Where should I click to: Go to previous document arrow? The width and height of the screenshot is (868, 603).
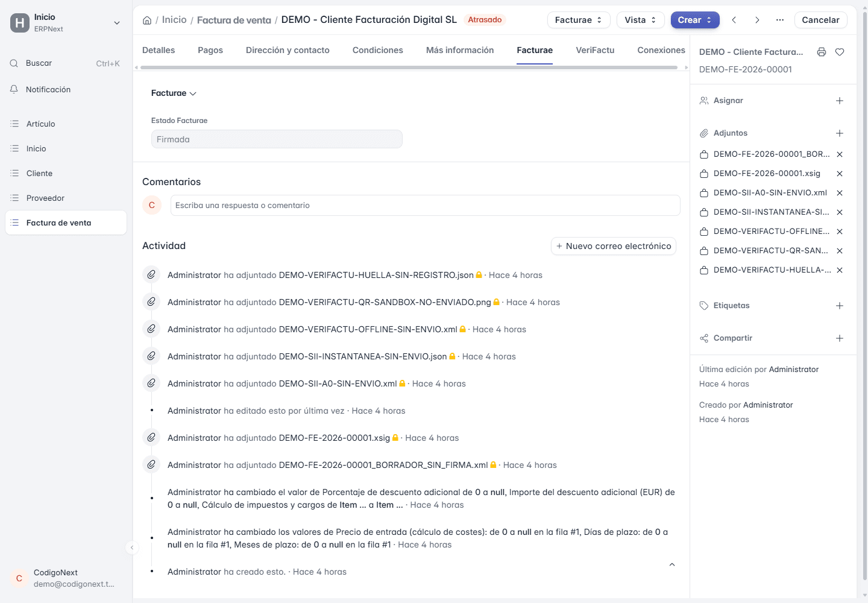[x=734, y=20]
